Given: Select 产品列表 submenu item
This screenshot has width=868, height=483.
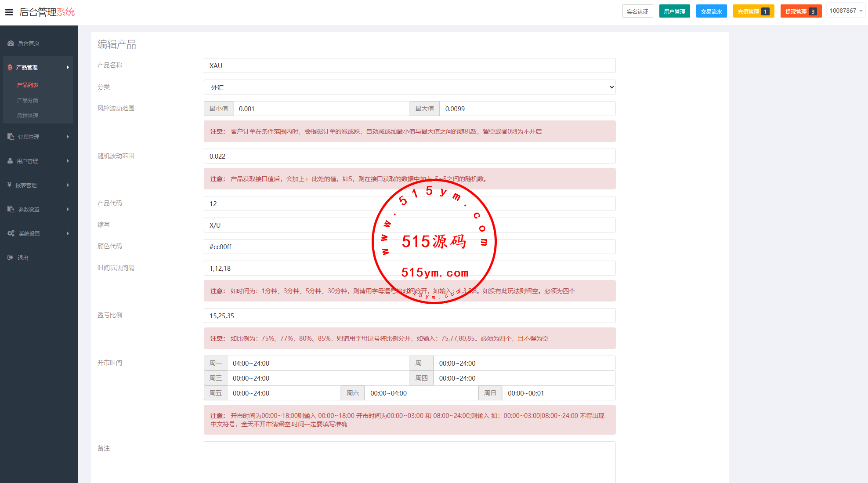Looking at the screenshot, I should [x=28, y=85].
